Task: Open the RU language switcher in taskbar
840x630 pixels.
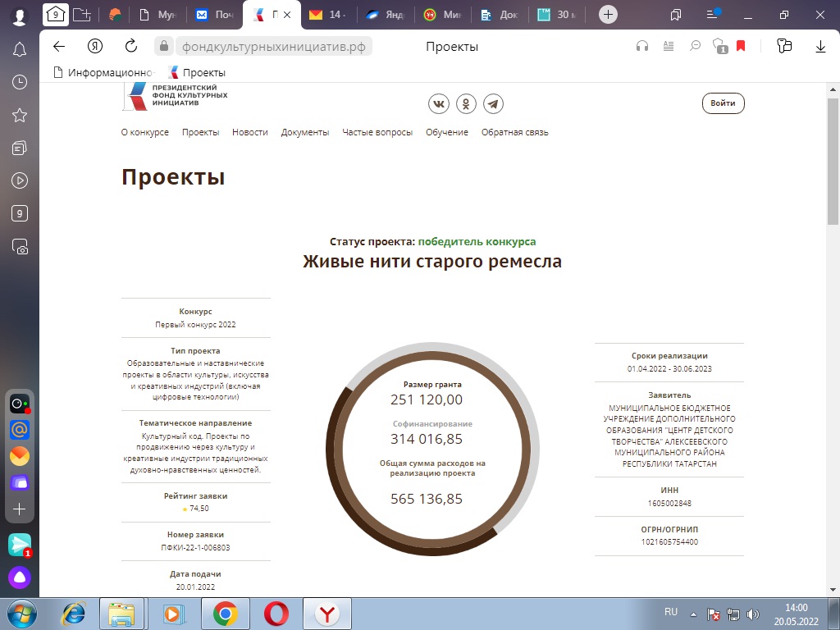Action: (x=670, y=613)
